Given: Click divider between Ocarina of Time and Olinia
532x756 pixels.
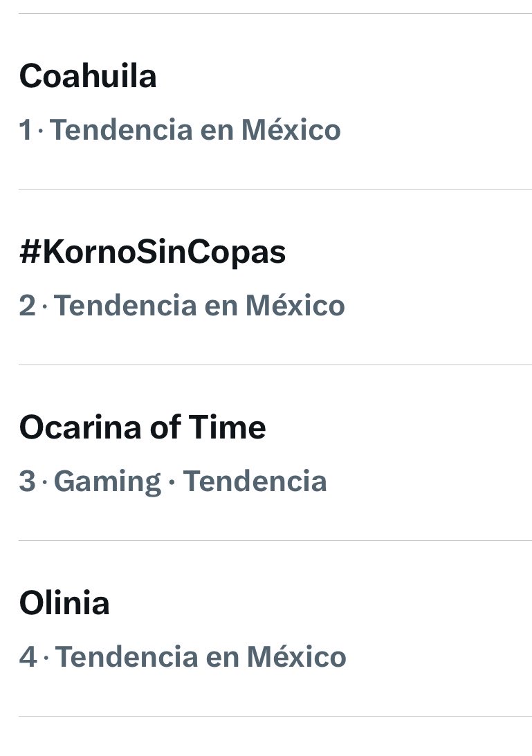Looking at the screenshot, I should (275, 540).
